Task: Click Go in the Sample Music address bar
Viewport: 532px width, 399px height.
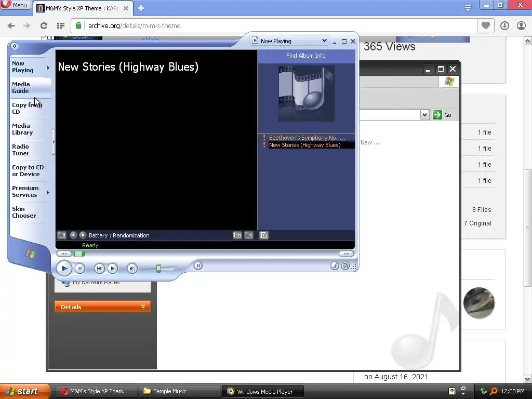Action: (x=442, y=115)
